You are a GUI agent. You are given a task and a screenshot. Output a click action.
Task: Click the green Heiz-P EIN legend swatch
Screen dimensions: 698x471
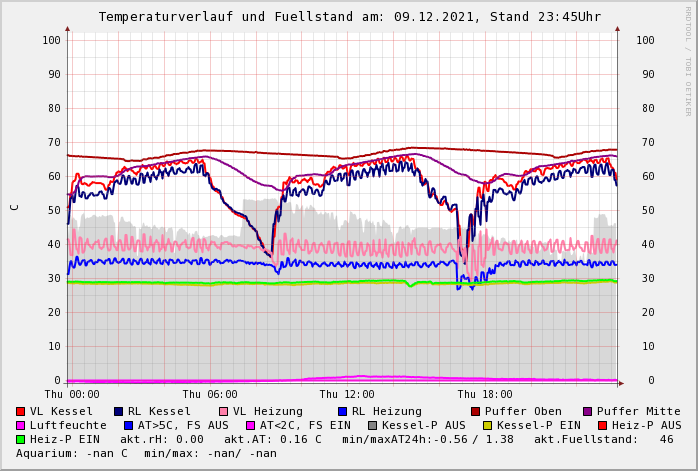pyautogui.click(x=21, y=439)
